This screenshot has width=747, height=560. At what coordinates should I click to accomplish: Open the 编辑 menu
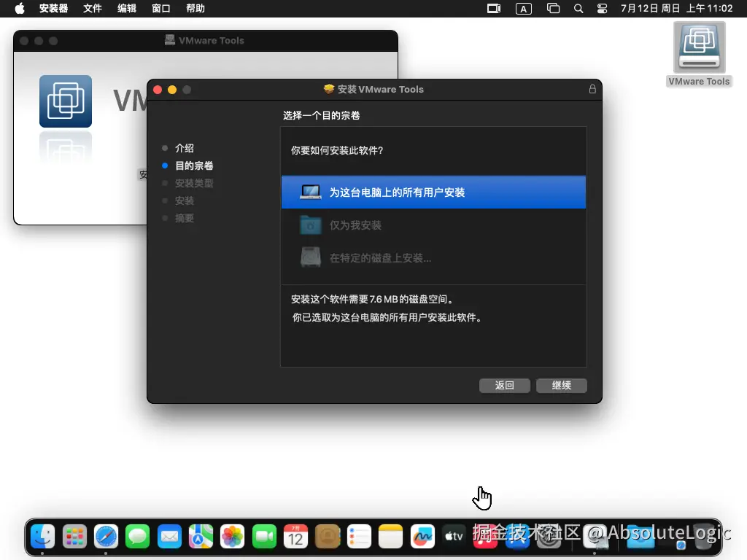pos(127,9)
